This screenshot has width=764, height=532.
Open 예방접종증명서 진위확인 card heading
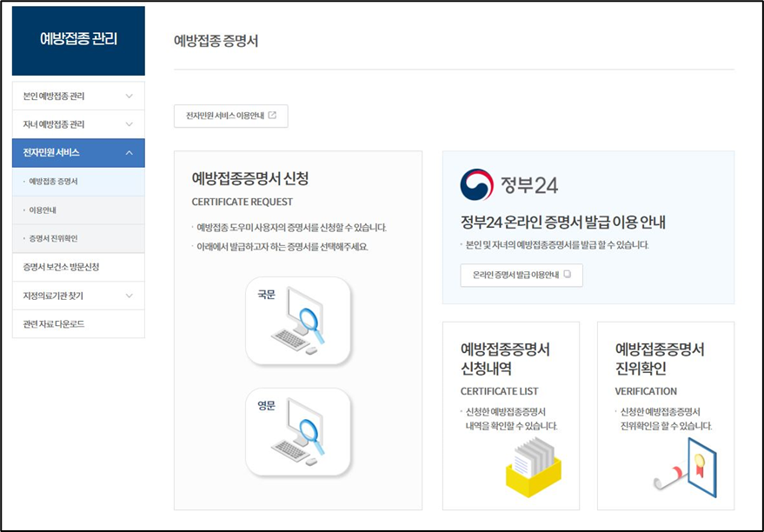point(659,358)
